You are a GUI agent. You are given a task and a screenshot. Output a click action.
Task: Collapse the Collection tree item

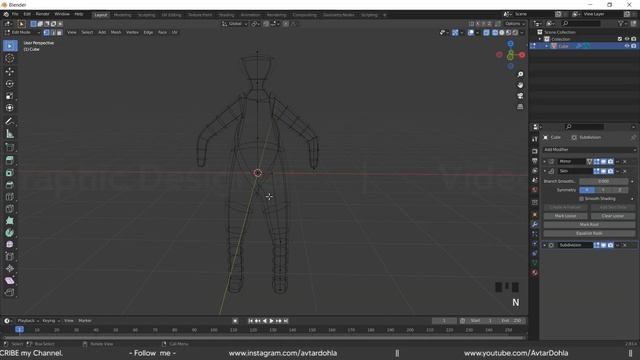540,39
